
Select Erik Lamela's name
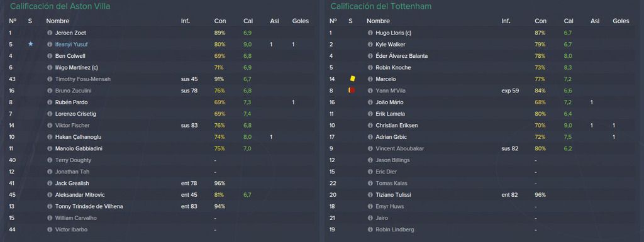390,114
